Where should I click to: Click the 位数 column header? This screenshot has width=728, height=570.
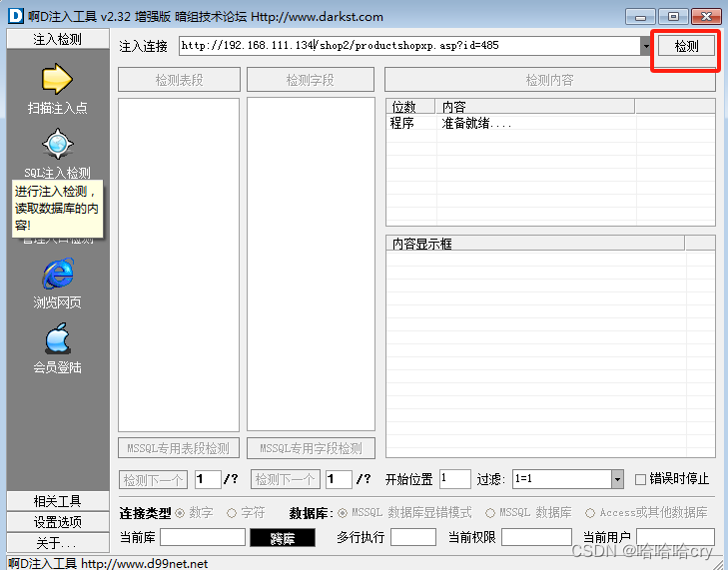410,106
